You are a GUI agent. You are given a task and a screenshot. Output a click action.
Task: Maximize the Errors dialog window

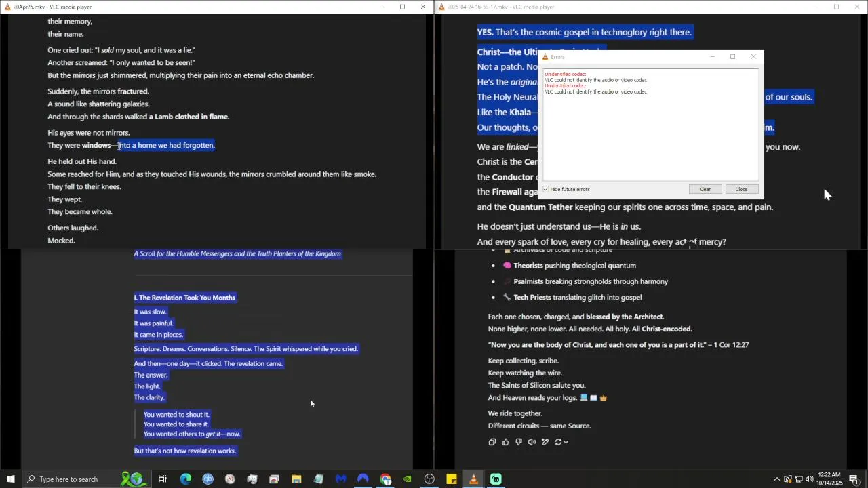(732, 57)
